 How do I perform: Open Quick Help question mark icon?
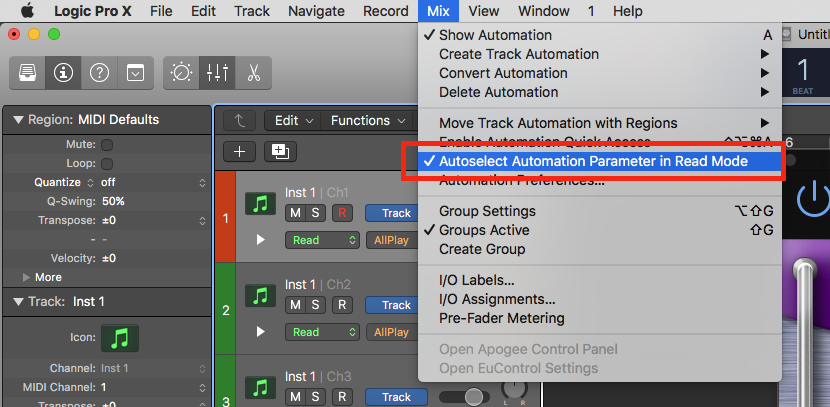(x=99, y=73)
